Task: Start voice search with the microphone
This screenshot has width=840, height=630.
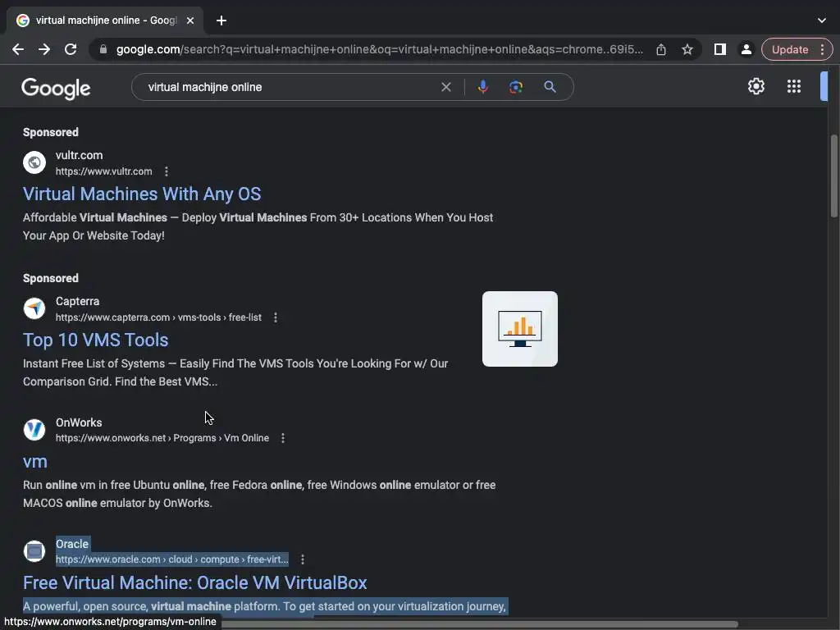Action: pyautogui.click(x=482, y=87)
